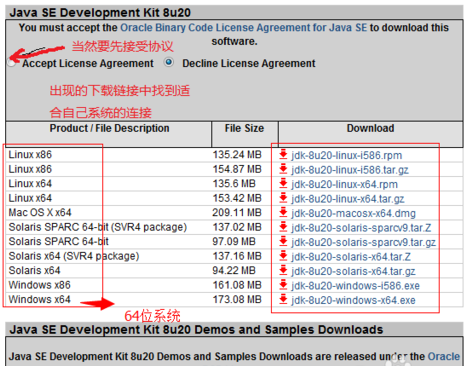The image size is (468, 366).
Task: Click the 135.24 MB file size
Action: [x=237, y=155]
